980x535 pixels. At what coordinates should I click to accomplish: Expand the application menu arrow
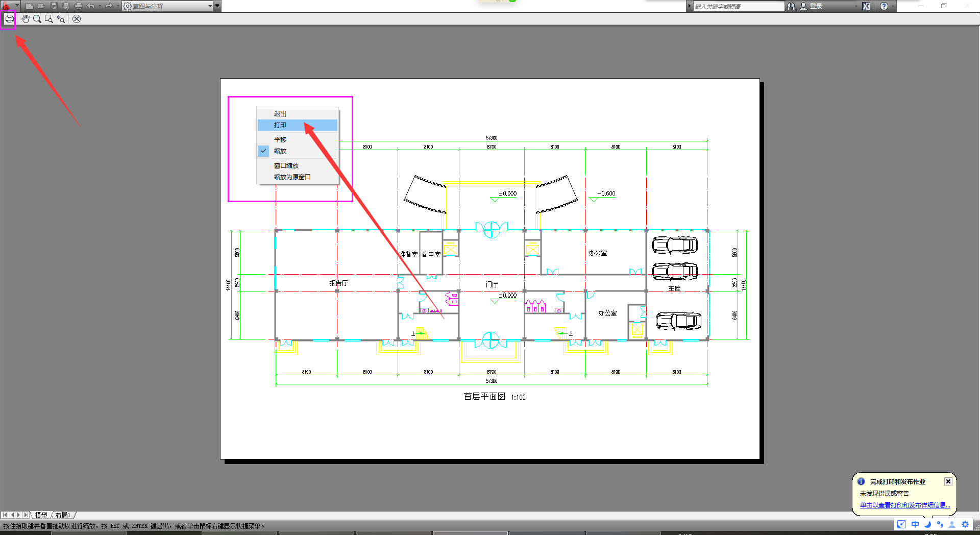tap(17, 6)
